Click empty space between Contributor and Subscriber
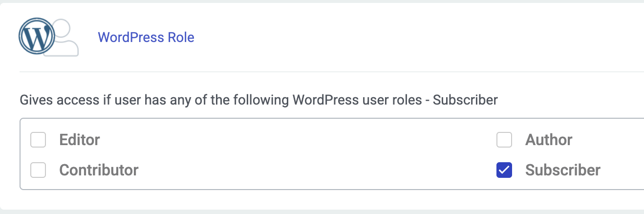 click(293, 170)
